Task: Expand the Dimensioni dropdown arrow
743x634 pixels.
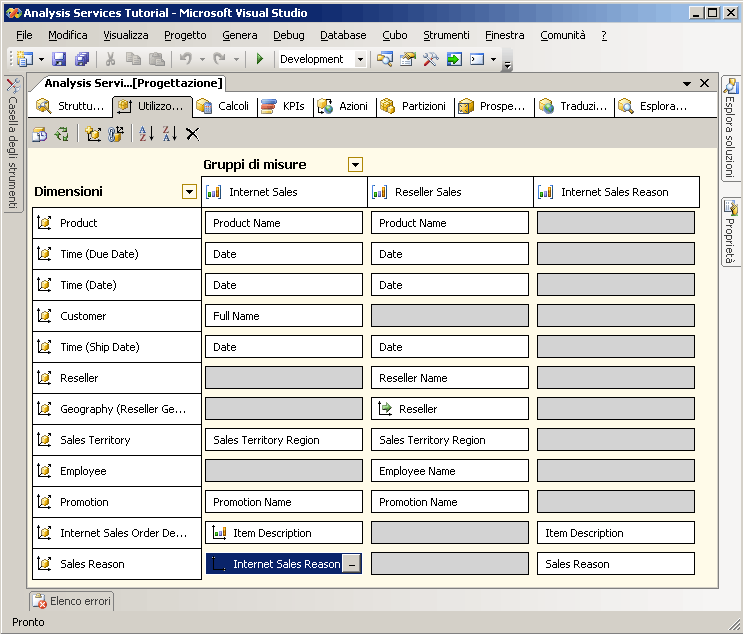Action: pos(189,192)
